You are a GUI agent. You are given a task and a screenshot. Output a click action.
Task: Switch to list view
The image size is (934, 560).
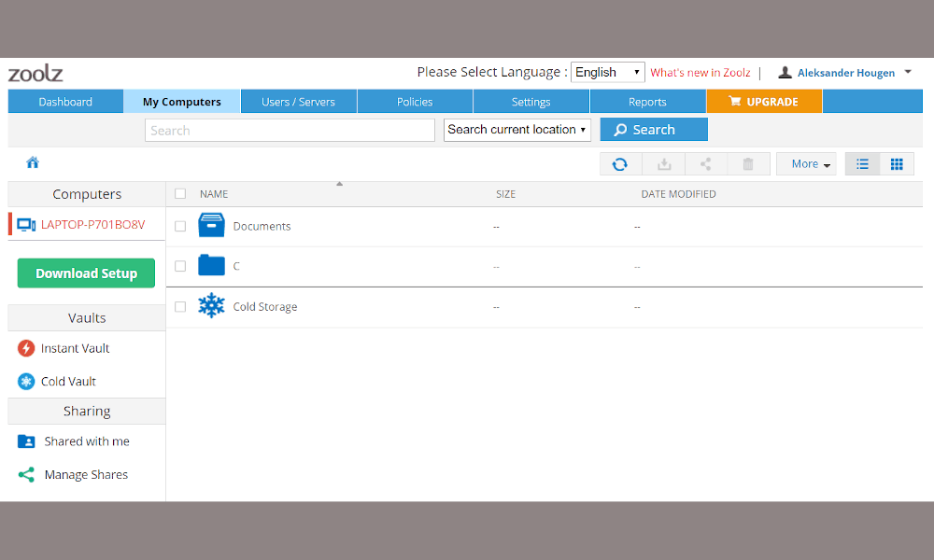pos(862,164)
